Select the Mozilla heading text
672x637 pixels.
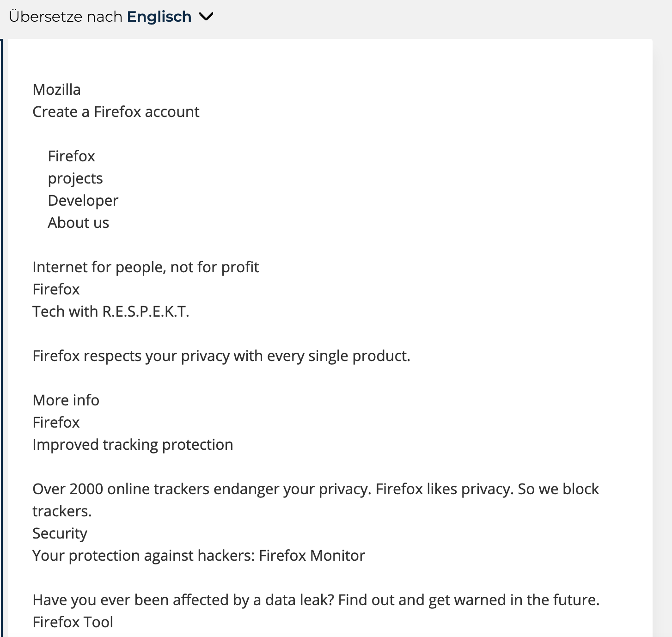pos(57,90)
